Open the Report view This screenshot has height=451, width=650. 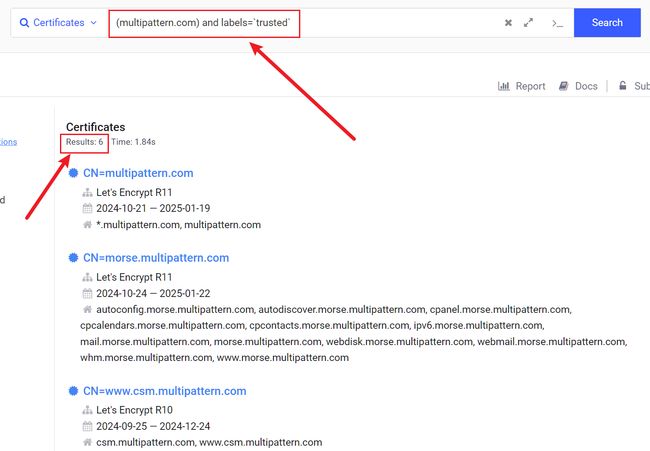521,86
